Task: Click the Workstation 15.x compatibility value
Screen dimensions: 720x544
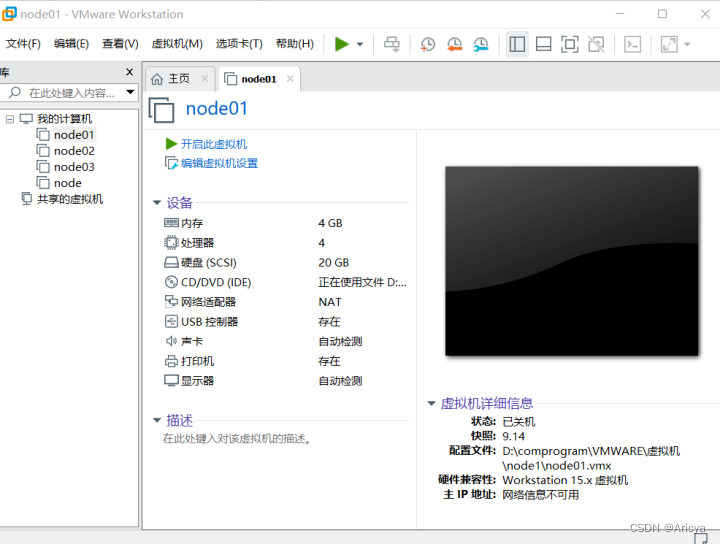Action: click(x=565, y=480)
